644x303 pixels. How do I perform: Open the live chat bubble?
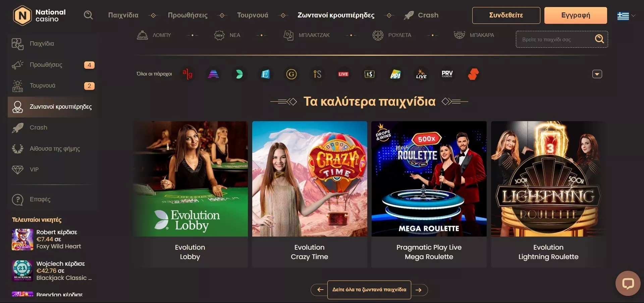[628, 283]
